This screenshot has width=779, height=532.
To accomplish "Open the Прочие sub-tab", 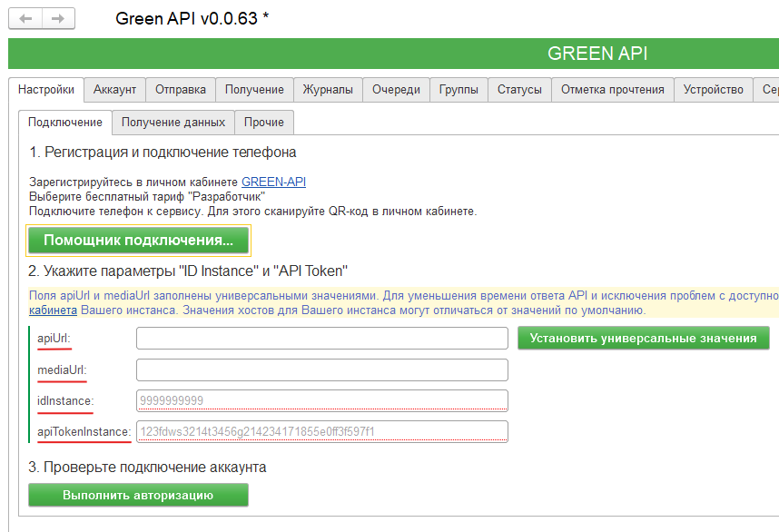I will click(x=264, y=123).
